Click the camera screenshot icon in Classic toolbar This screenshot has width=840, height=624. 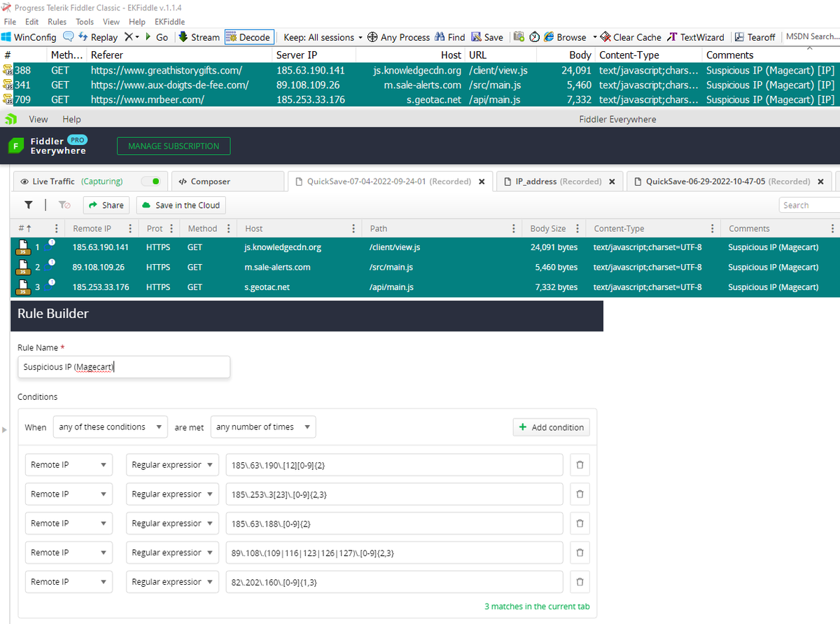coord(519,37)
